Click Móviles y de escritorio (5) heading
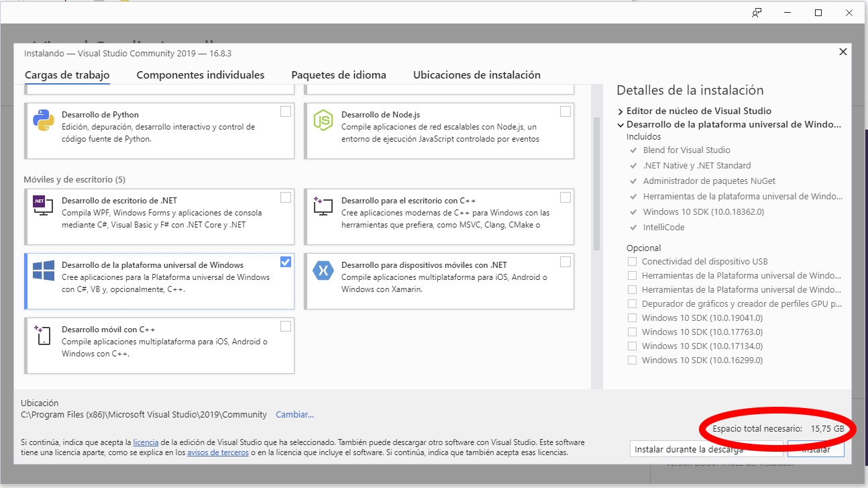868x488 pixels. click(74, 180)
